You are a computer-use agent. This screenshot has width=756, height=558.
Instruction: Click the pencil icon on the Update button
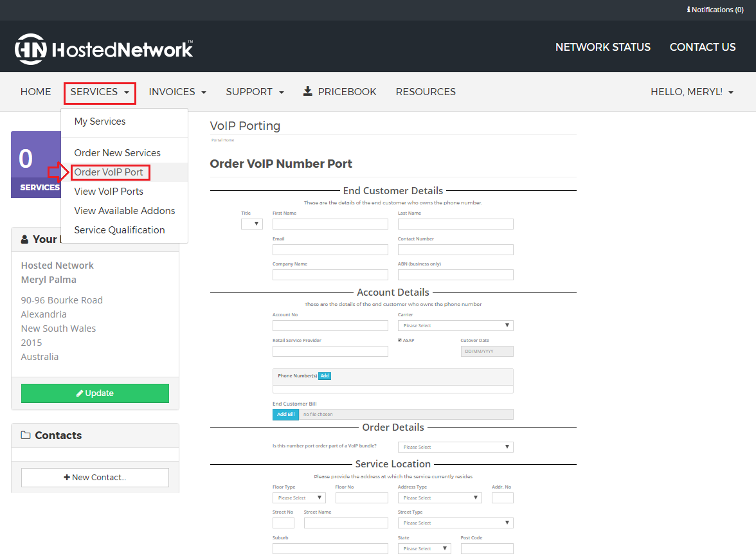point(81,393)
